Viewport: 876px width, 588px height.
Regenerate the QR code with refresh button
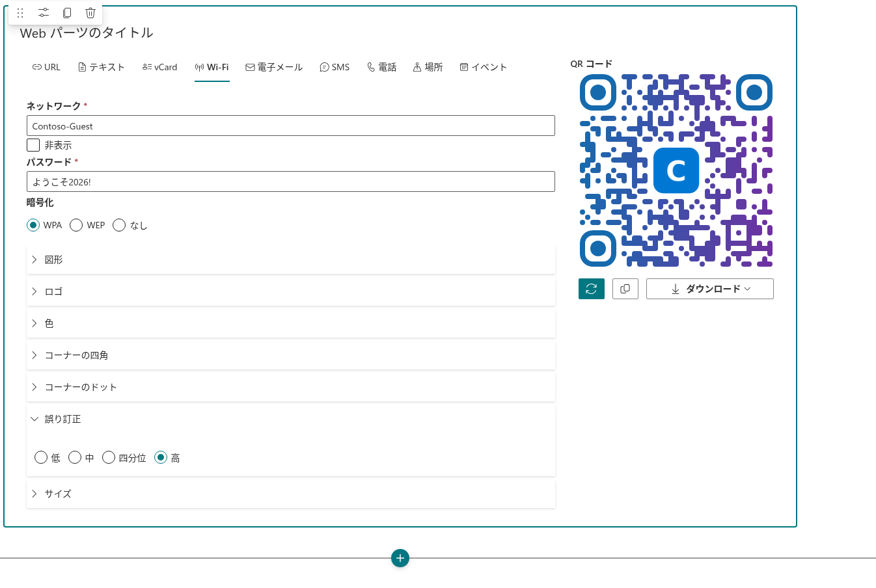(x=592, y=289)
